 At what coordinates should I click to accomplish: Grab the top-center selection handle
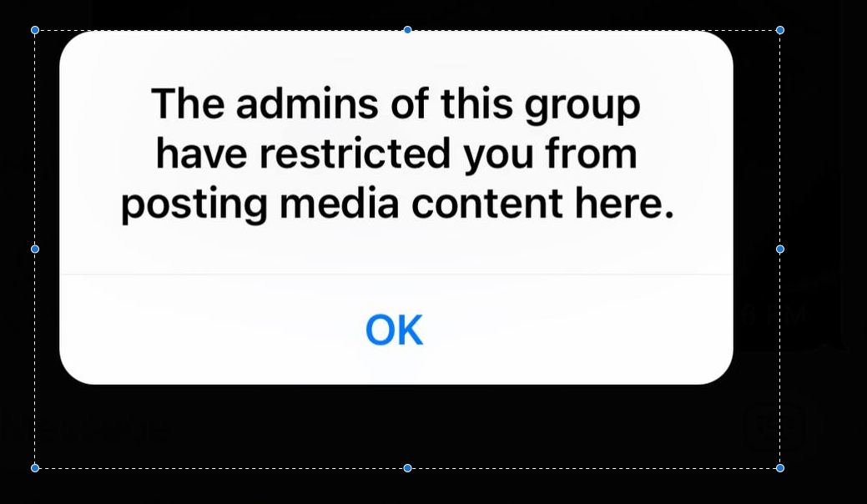pyautogui.click(x=407, y=30)
